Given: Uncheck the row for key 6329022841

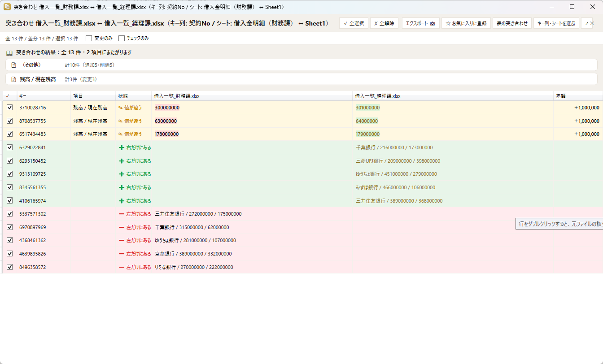Looking at the screenshot, I should click(x=10, y=147).
